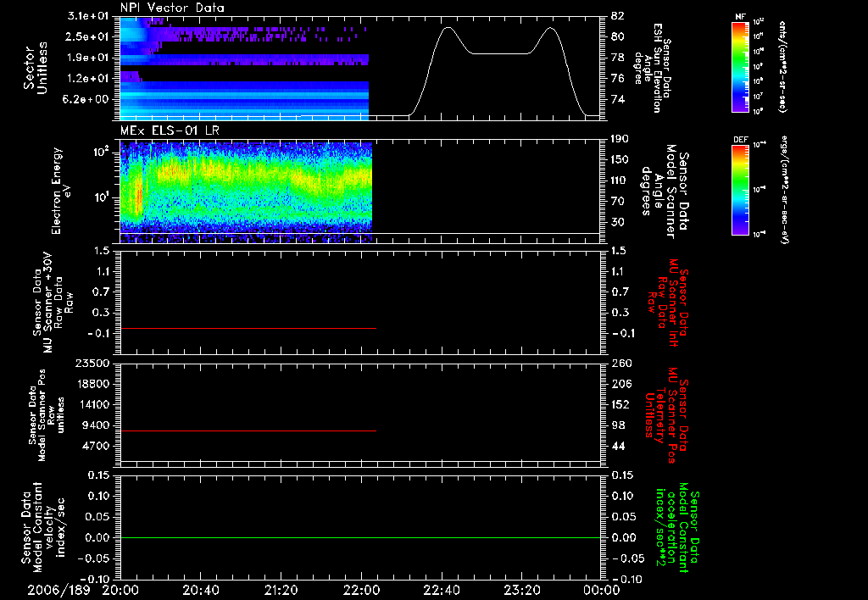Click the 78 degree sun elevation tick

pyautogui.click(x=618, y=58)
